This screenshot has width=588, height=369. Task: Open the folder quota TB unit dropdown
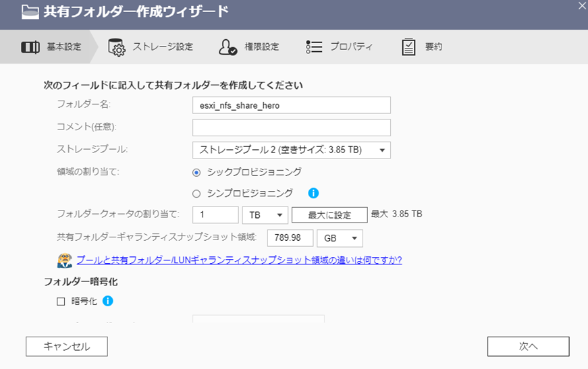click(265, 215)
